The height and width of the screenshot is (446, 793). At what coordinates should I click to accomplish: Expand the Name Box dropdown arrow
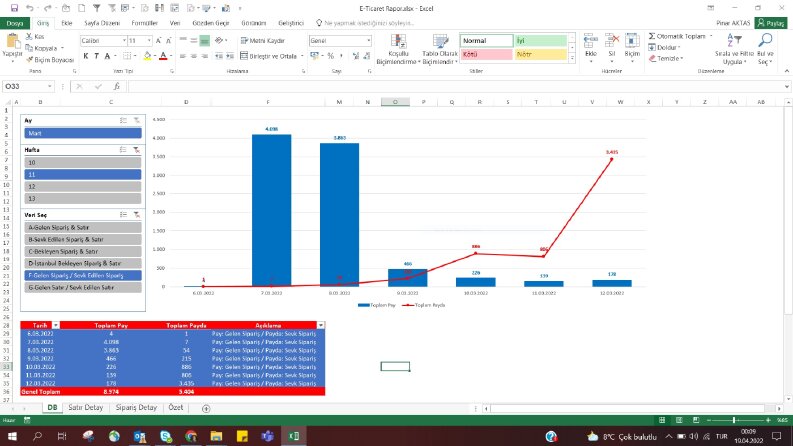point(50,86)
